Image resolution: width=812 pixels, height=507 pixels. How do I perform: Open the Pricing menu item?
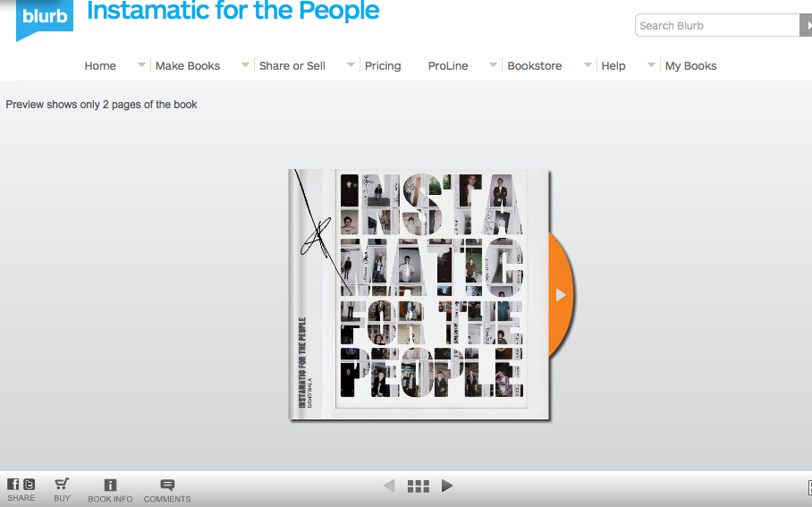coord(383,66)
